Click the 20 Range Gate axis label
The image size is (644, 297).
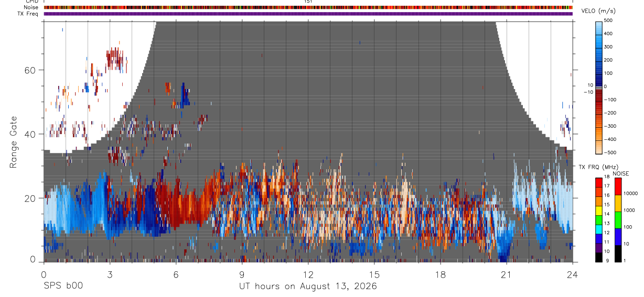[29, 198]
